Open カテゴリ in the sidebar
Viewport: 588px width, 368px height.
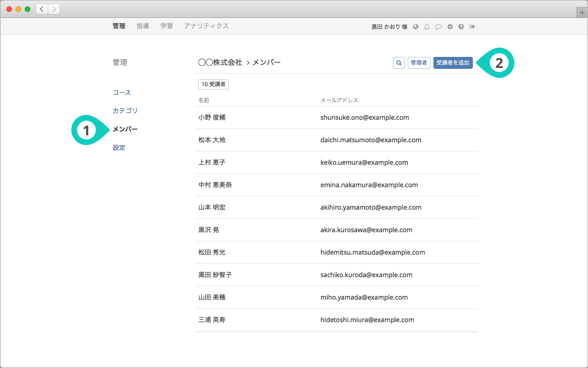[125, 111]
